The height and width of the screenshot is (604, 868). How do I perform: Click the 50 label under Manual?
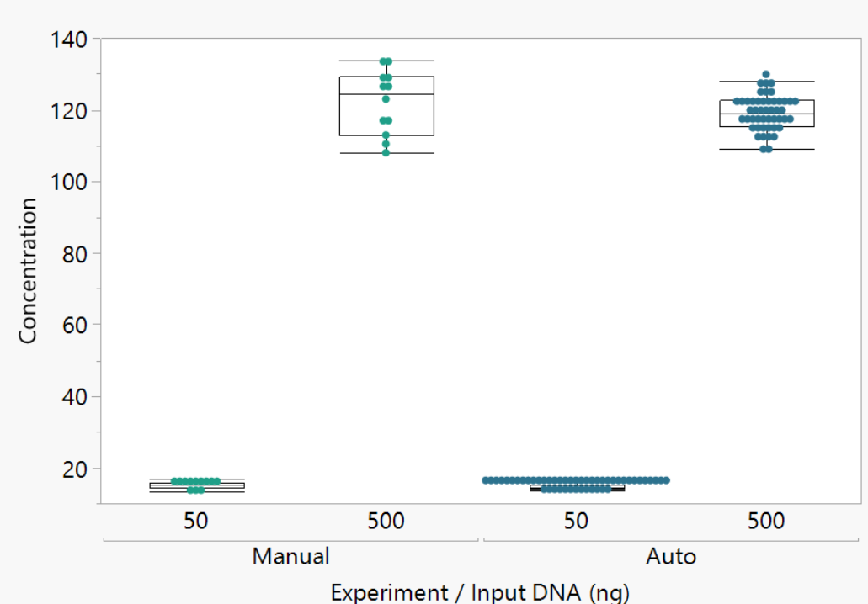pyautogui.click(x=196, y=522)
